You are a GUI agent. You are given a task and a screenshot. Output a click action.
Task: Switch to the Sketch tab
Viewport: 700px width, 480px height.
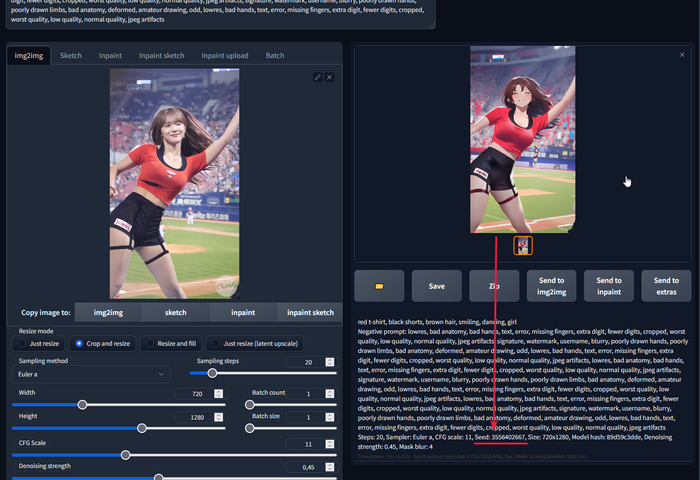click(x=70, y=56)
